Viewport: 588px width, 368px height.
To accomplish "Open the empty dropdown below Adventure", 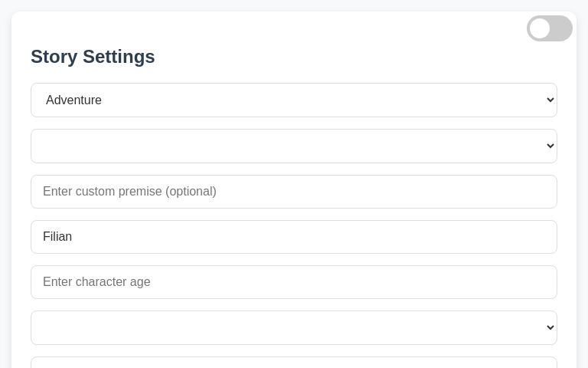I will [x=293, y=146].
